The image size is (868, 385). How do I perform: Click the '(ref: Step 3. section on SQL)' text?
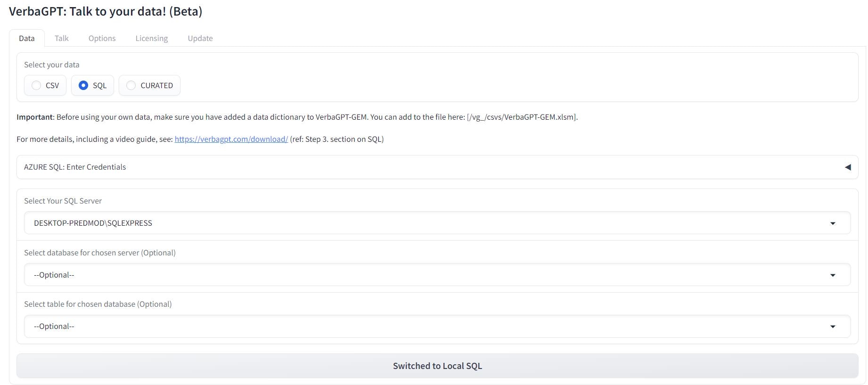coord(337,139)
